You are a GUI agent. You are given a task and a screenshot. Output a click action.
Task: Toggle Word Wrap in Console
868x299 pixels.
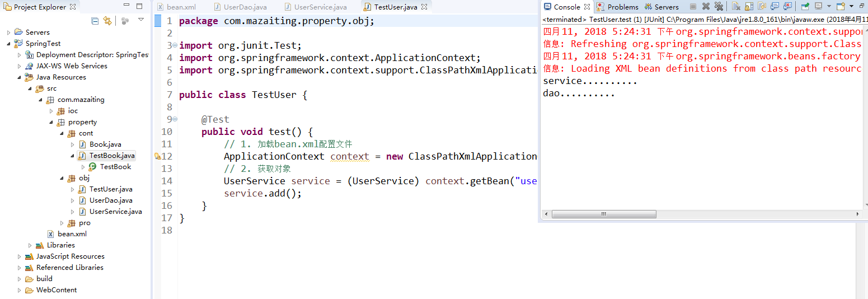(762, 6)
